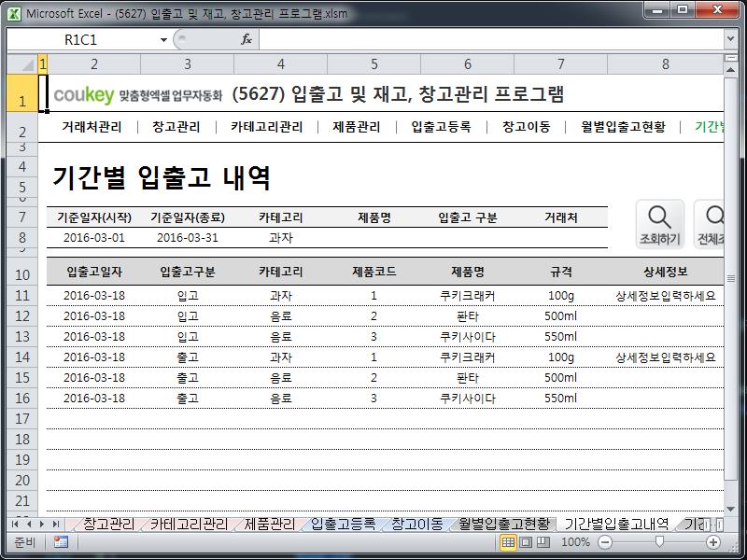This screenshot has height=560, width=747.
Task: Select column header 5
Action: (x=374, y=64)
